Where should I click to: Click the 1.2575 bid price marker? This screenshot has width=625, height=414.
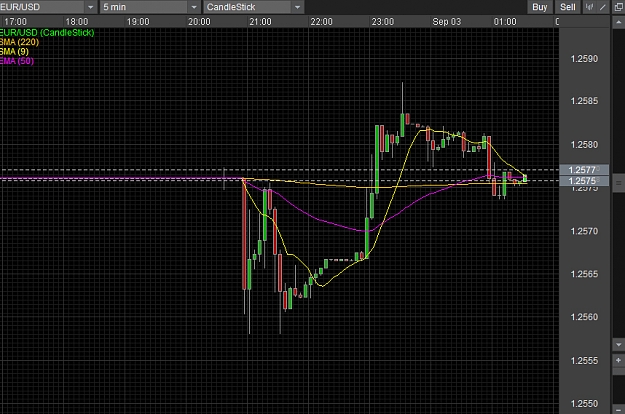584,181
